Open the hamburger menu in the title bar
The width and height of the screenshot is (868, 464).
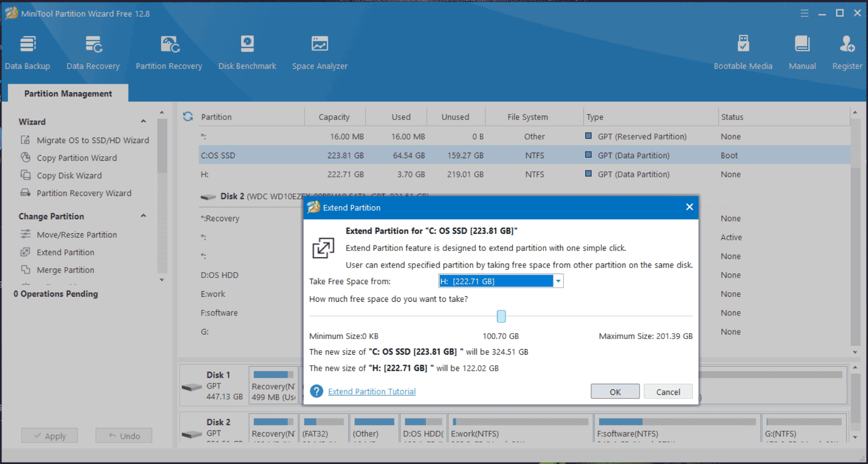[804, 14]
